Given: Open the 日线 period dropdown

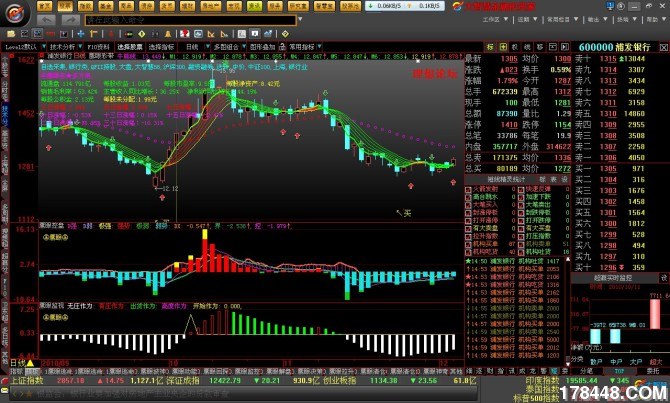Looking at the screenshot, I should point(208,47).
